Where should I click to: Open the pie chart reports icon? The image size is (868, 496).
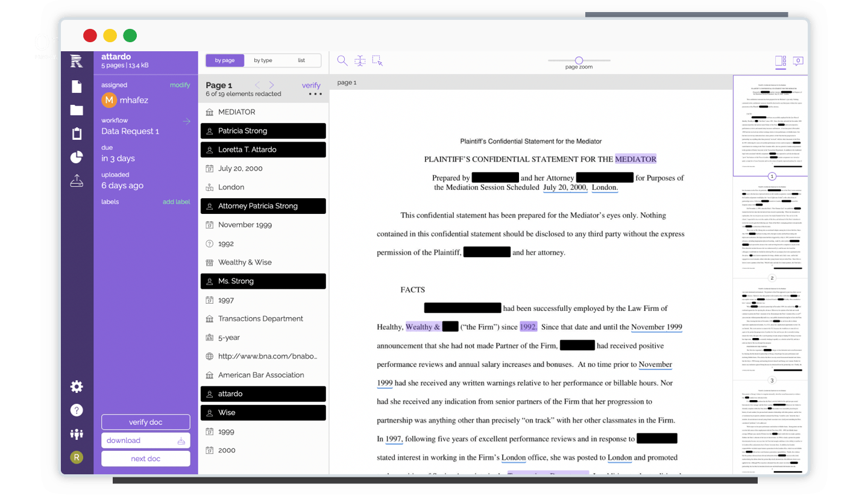click(77, 157)
